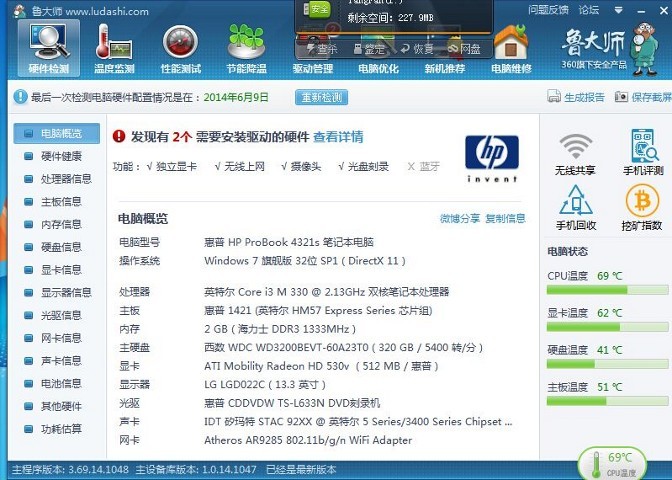672x480 pixels.
Task: Click the 主板温度 progress bar
Action: pos(607,401)
